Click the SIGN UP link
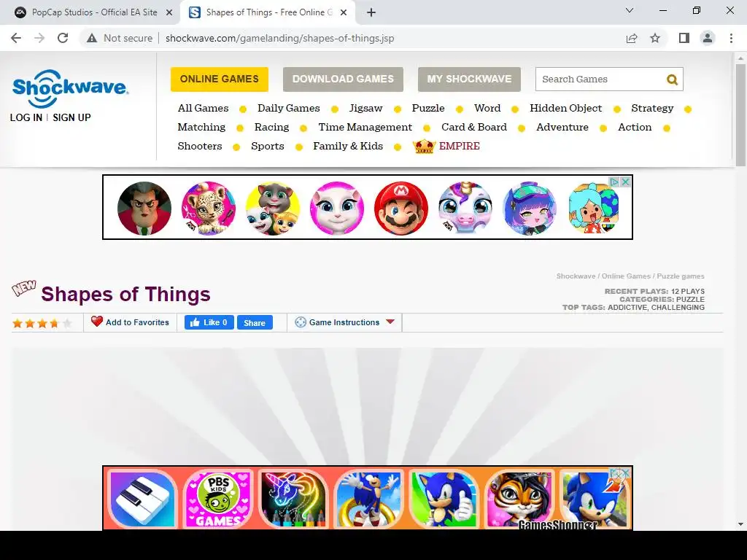Viewport: 747px width, 560px height. (x=71, y=117)
